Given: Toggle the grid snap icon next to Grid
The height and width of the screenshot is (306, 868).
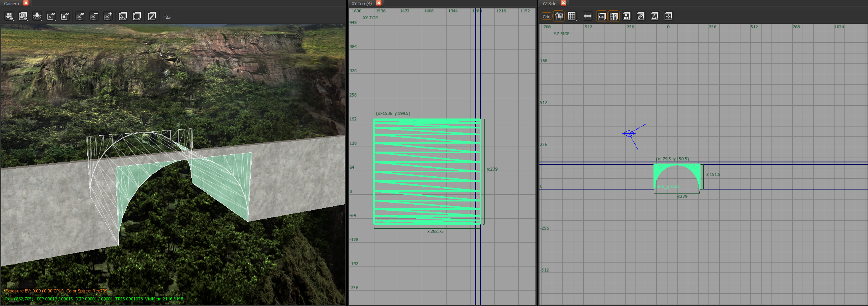Looking at the screenshot, I should coord(559,16).
